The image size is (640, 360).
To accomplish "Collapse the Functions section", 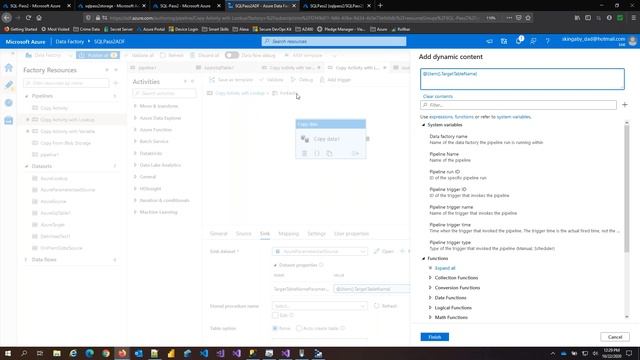I will pyautogui.click(x=424, y=258).
